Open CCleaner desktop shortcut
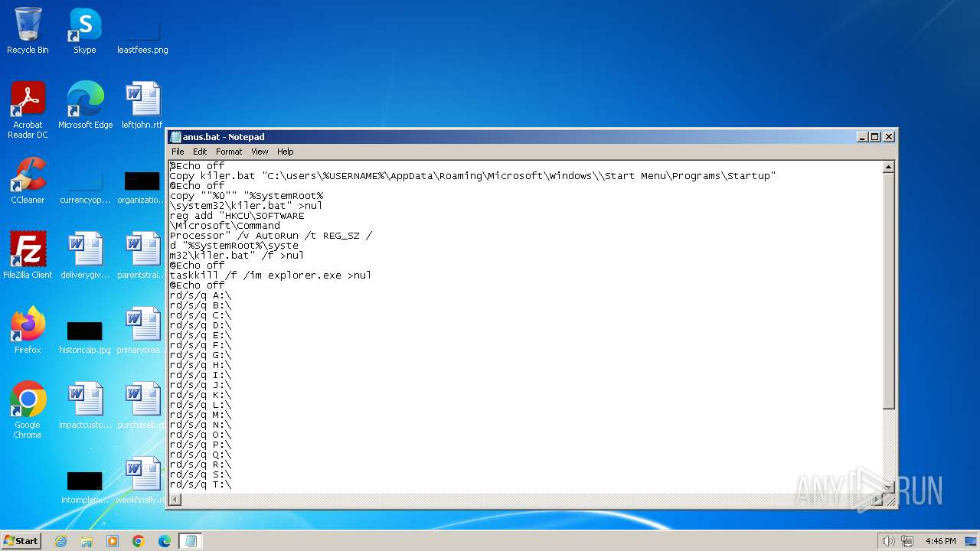The image size is (980, 551). point(28,181)
